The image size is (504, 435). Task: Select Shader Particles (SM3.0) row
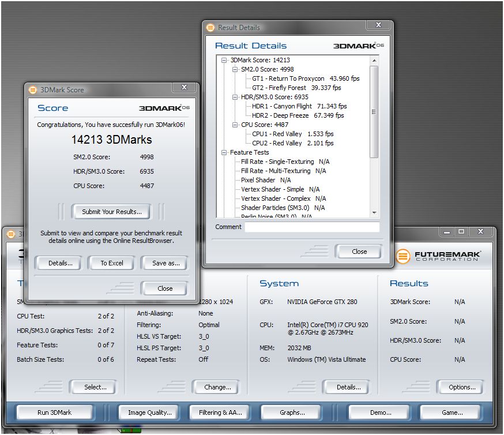[283, 208]
